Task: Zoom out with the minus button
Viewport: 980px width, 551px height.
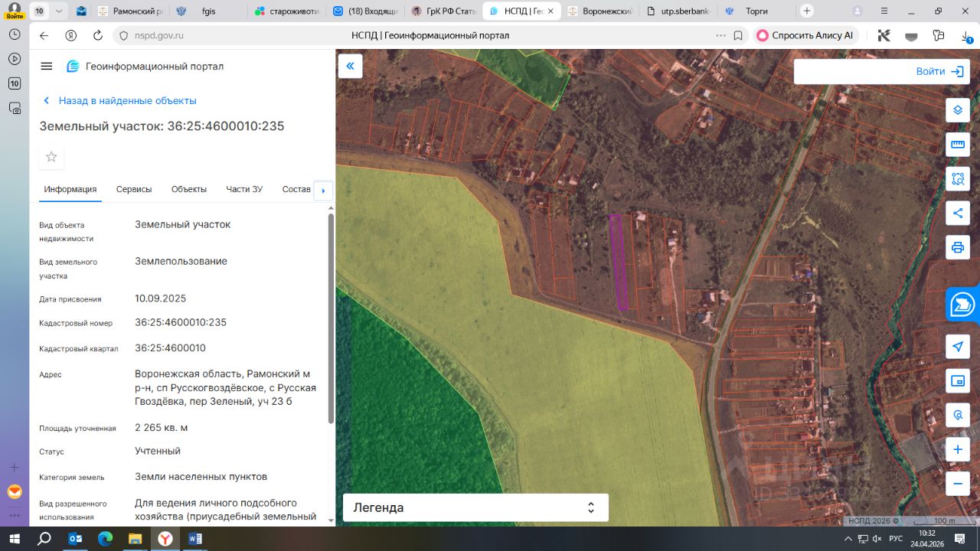Action: pos(957,484)
